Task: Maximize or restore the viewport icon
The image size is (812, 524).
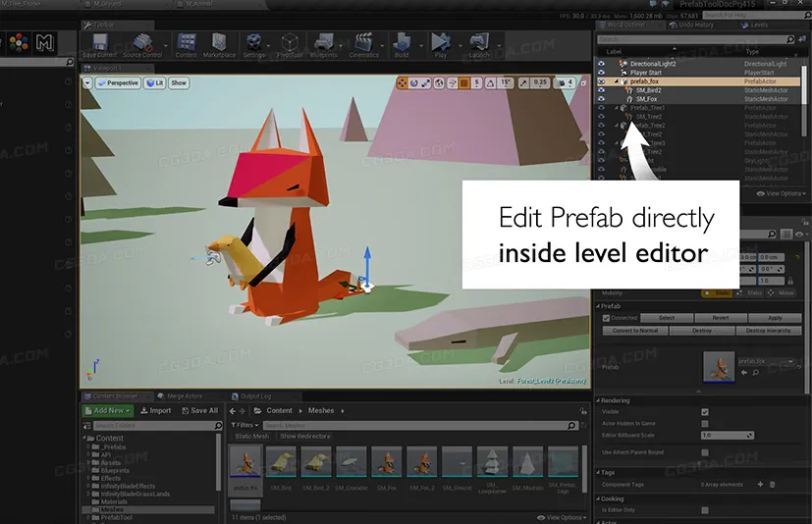Action: tap(583, 82)
